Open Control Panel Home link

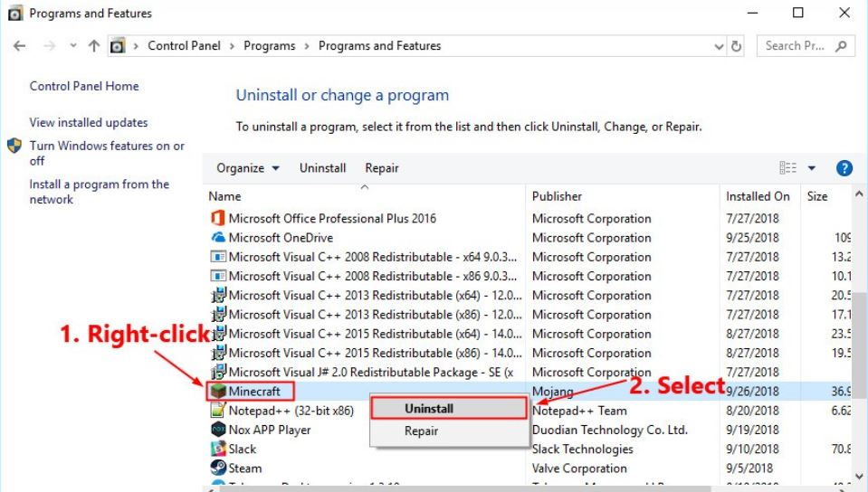tap(84, 86)
